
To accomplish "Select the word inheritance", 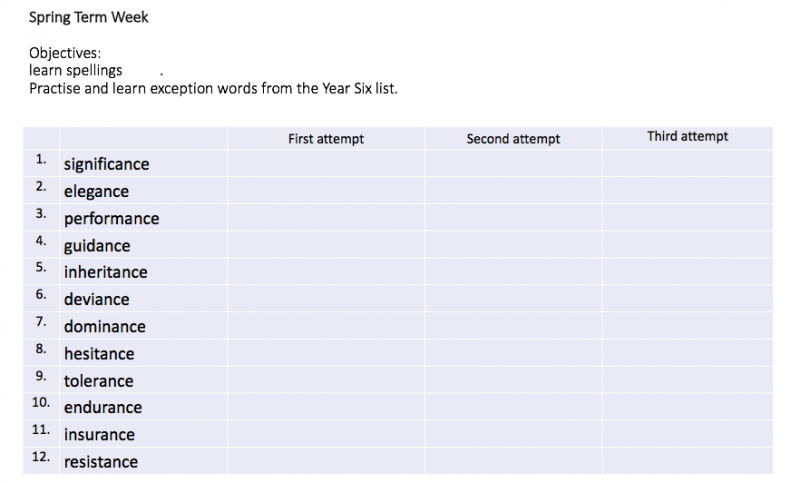I will [106, 272].
